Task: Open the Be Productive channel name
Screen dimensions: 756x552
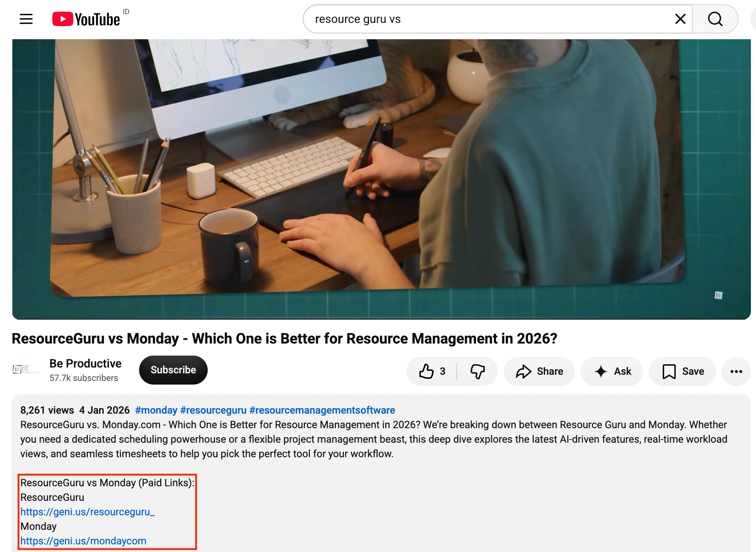Action: tap(85, 363)
